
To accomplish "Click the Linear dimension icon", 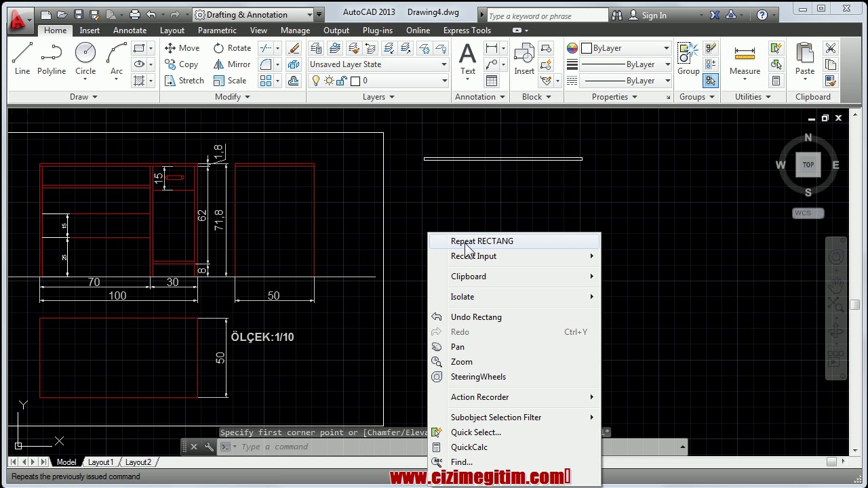I will pos(492,48).
